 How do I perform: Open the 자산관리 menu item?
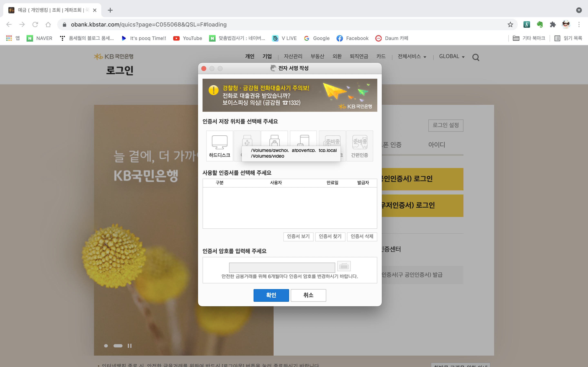(293, 56)
